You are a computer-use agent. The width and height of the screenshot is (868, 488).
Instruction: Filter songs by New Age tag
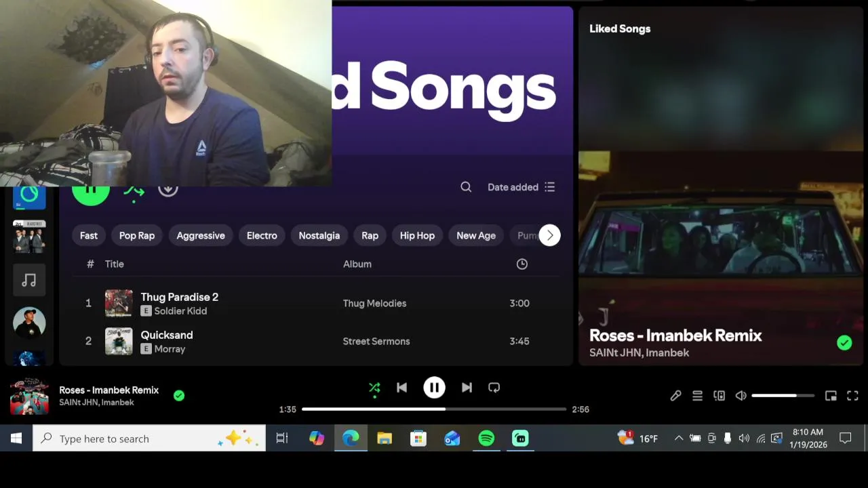[x=476, y=236]
